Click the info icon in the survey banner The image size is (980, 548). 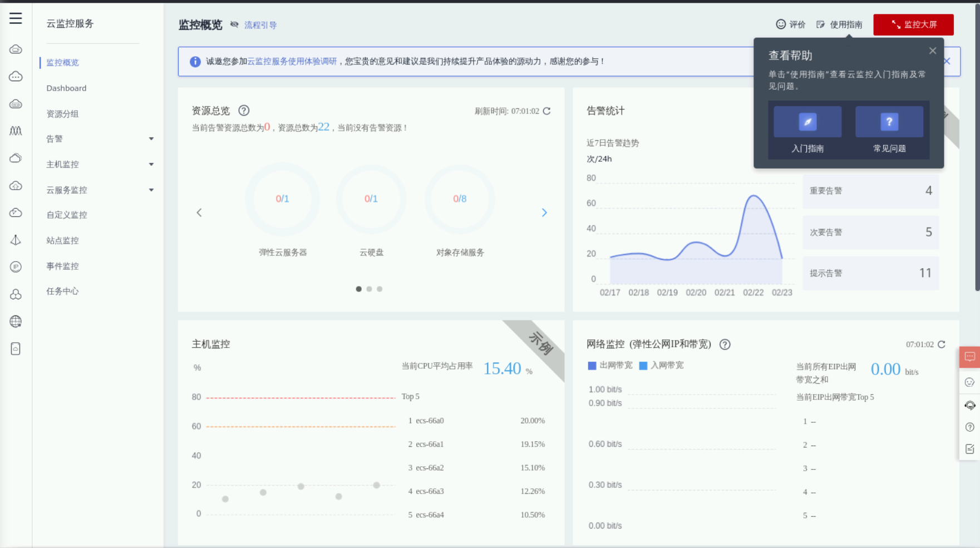(x=195, y=62)
